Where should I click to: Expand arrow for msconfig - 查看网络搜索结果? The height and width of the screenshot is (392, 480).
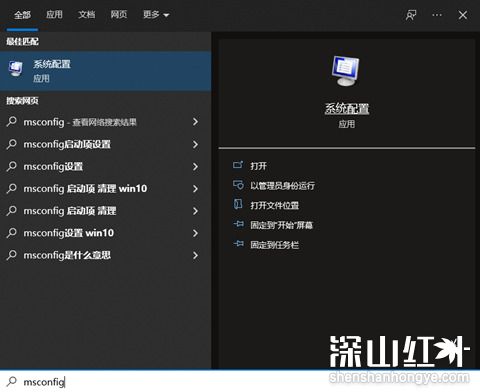pyautogui.click(x=195, y=122)
